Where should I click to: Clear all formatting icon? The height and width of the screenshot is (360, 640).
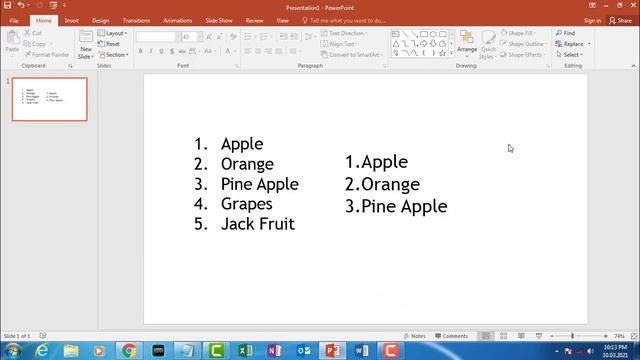tap(233, 37)
